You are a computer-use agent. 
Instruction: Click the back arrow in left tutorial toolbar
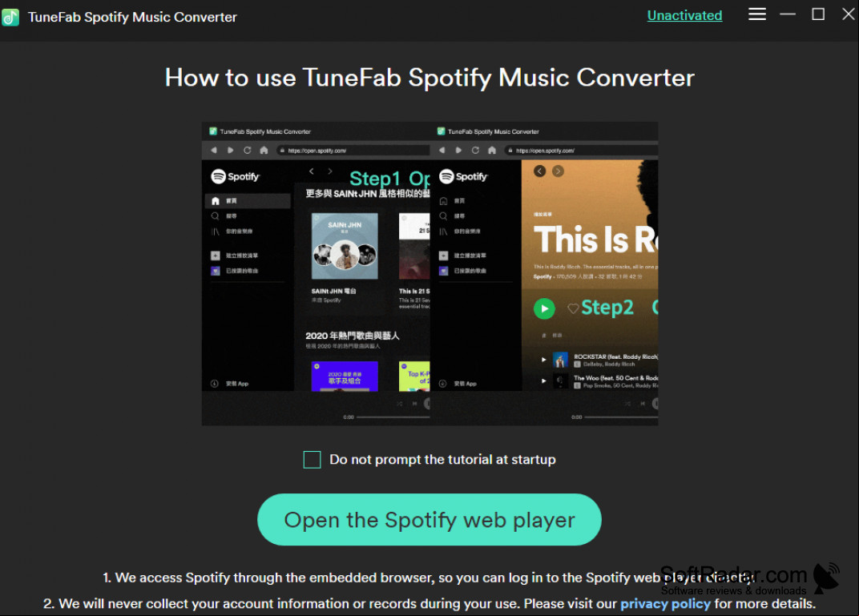(214, 150)
